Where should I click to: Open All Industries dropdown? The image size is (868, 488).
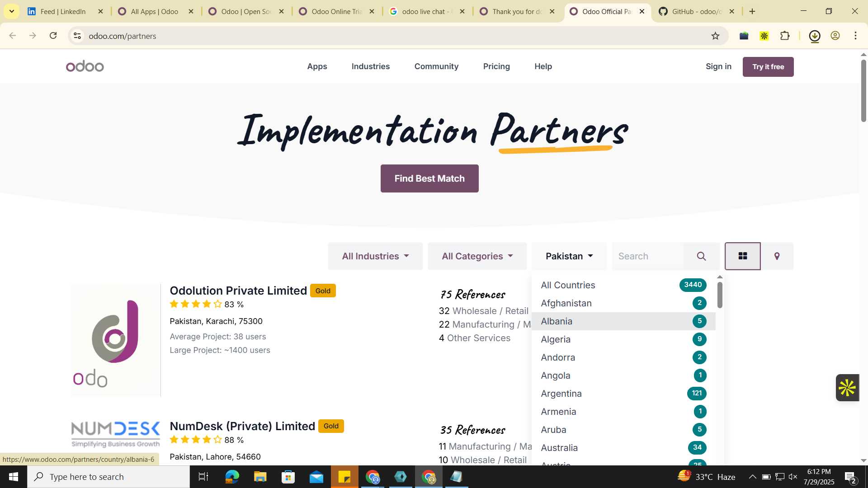pyautogui.click(x=375, y=256)
